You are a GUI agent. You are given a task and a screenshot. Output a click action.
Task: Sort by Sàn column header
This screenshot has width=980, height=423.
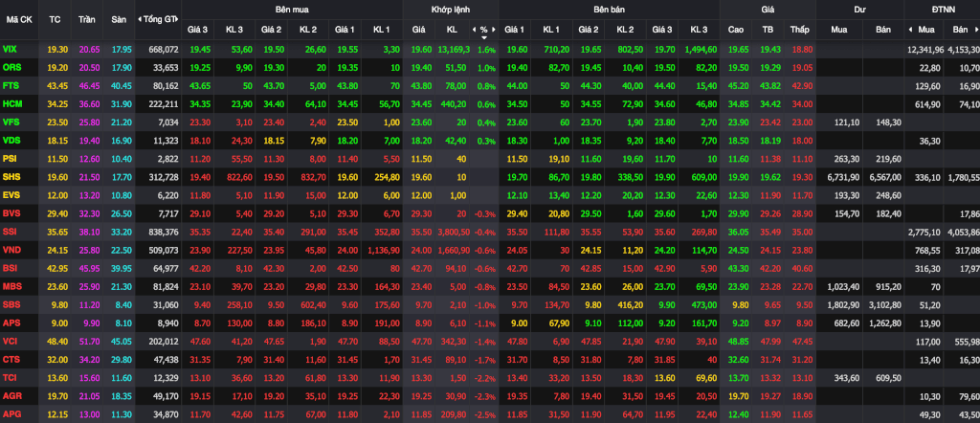119,19
